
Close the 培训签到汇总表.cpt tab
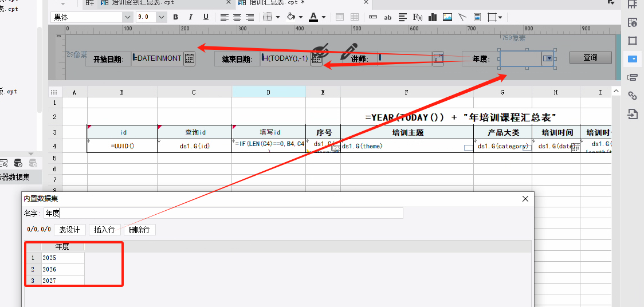(x=229, y=2)
